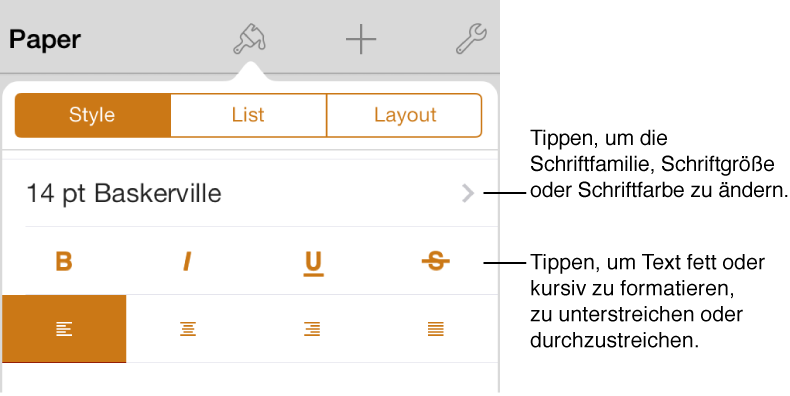Apply bold with the B button
The image size is (790, 396).
[64, 261]
